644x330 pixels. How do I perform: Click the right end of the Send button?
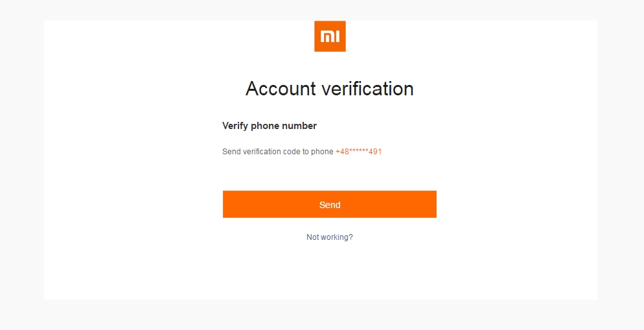coord(425,204)
